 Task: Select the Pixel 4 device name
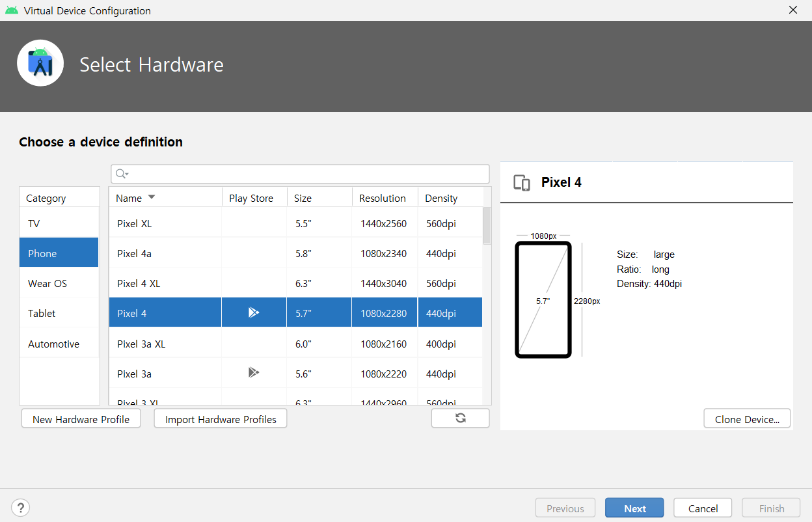[x=131, y=313]
